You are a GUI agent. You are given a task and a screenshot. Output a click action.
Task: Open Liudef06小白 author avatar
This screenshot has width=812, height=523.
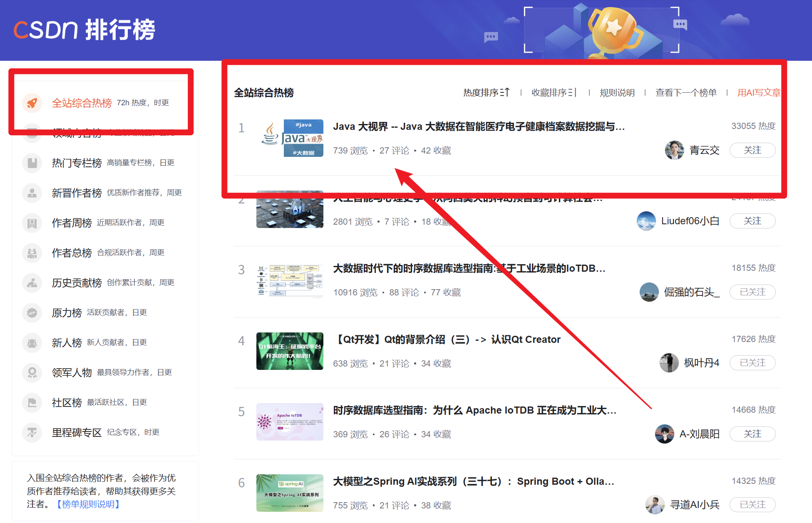(x=646, y=221)
